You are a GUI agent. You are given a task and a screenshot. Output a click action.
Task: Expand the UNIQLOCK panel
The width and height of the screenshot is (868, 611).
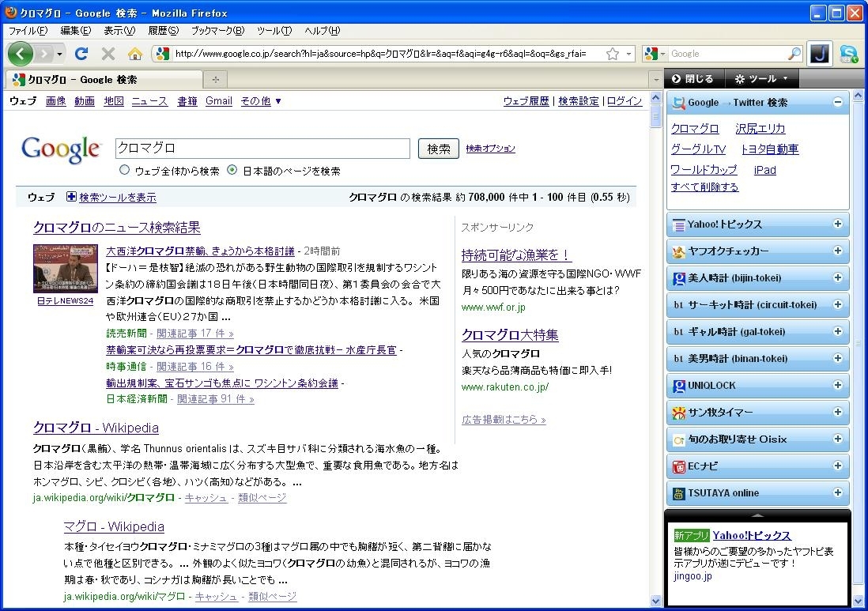click(x=837, y=385)
